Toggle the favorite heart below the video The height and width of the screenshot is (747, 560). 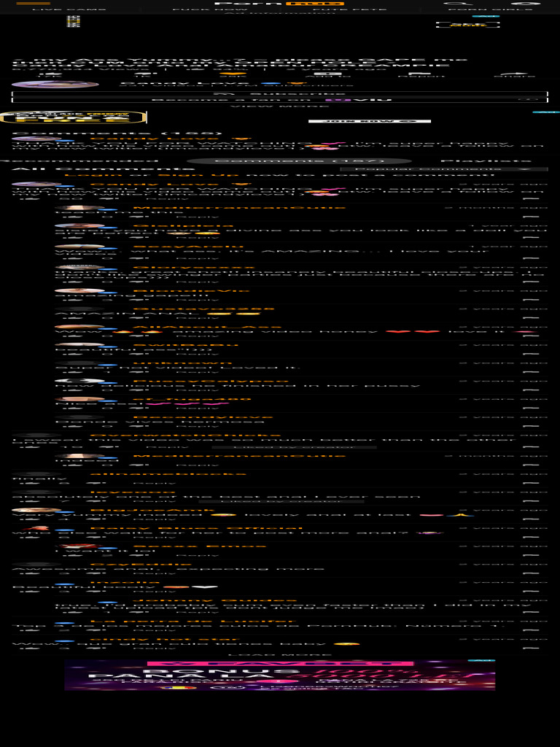233,75
